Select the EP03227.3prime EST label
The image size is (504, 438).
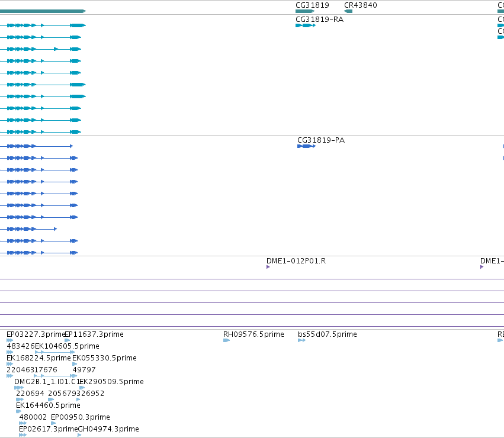tap(36, 334)
